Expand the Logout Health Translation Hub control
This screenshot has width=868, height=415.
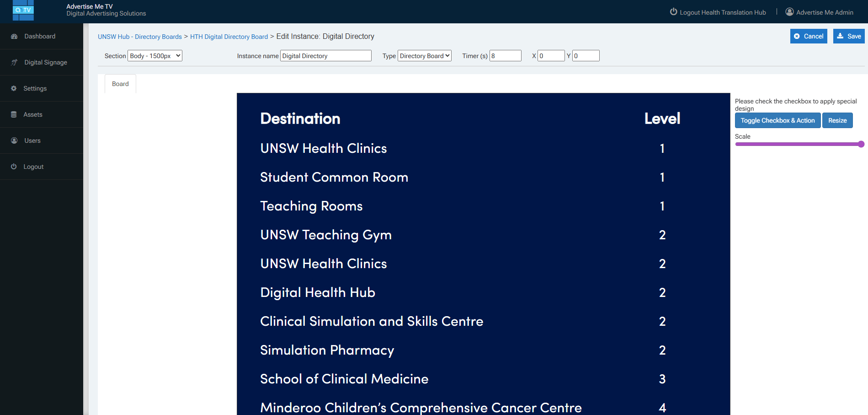pyautogui.click(x=717, y=12)
